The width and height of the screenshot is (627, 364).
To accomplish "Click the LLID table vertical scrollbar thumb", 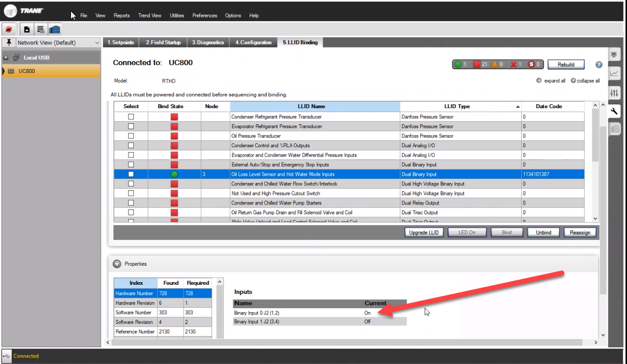I will point(595,135).
